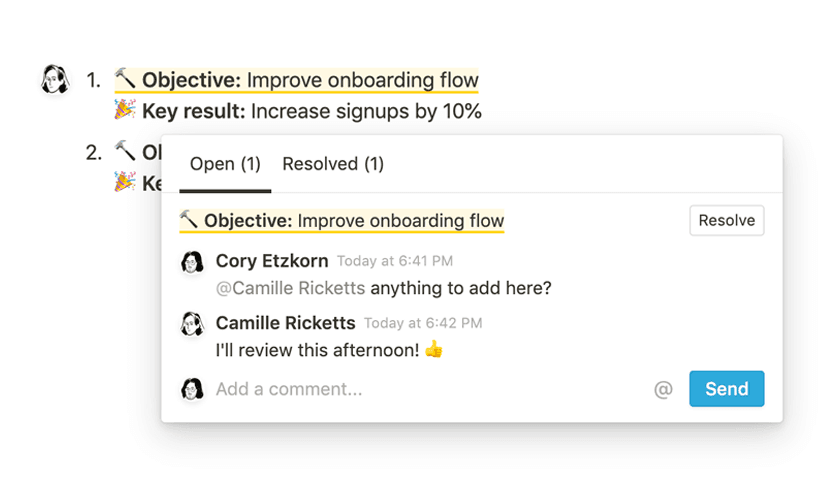Click the @Camille Ricketts mention link

point(290,288)
